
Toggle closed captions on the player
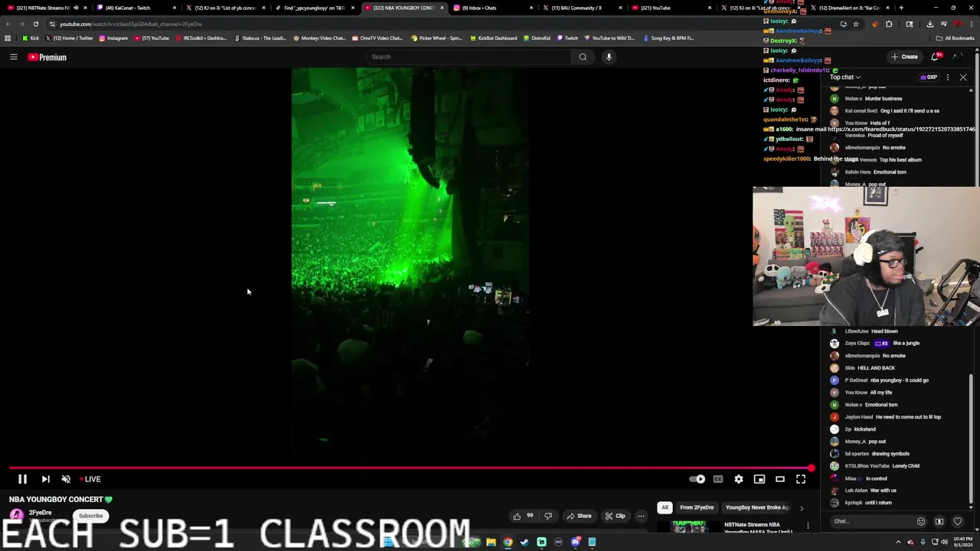tap(718, 479)
